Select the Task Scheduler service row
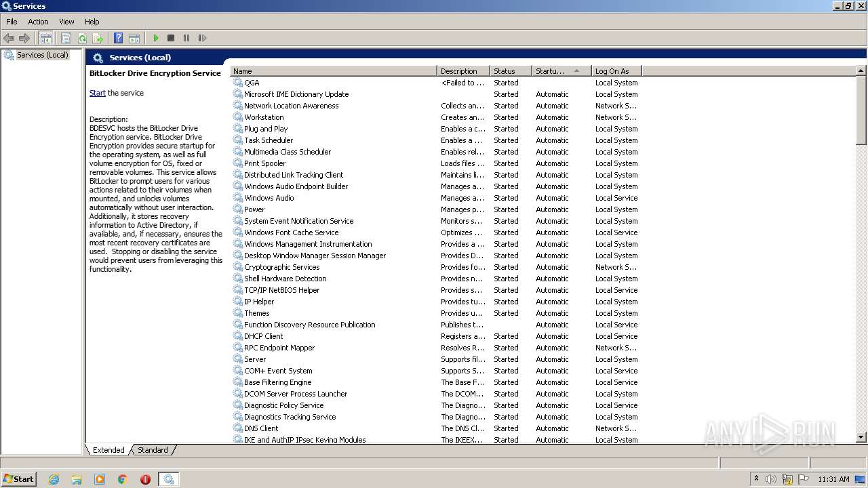 tap(435, 140)
